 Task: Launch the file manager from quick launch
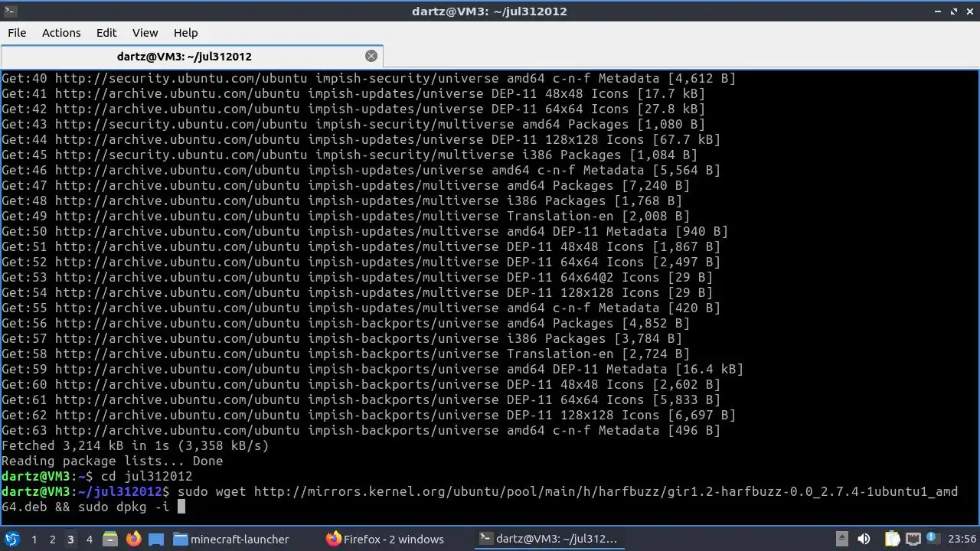pos(110,539)
